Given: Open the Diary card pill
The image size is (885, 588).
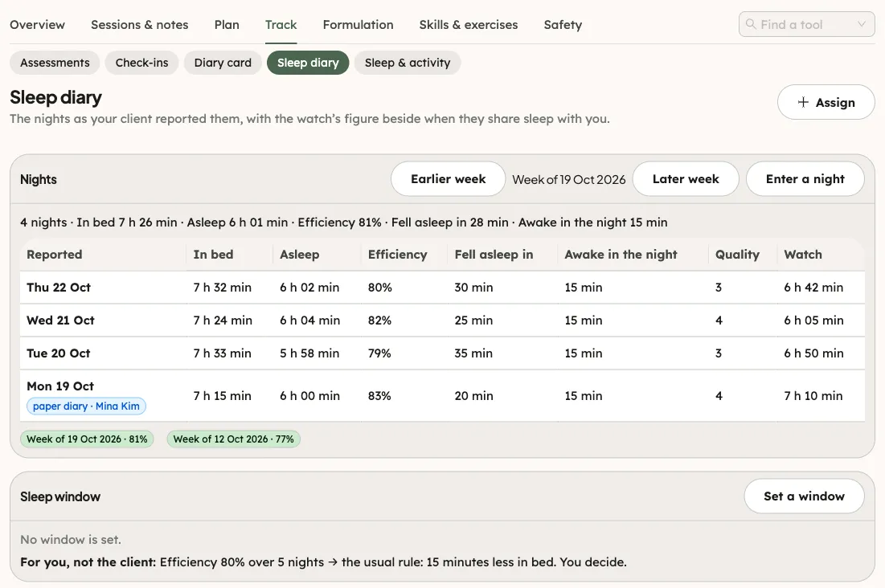Looking at the screenshot, I should (223, 63).
